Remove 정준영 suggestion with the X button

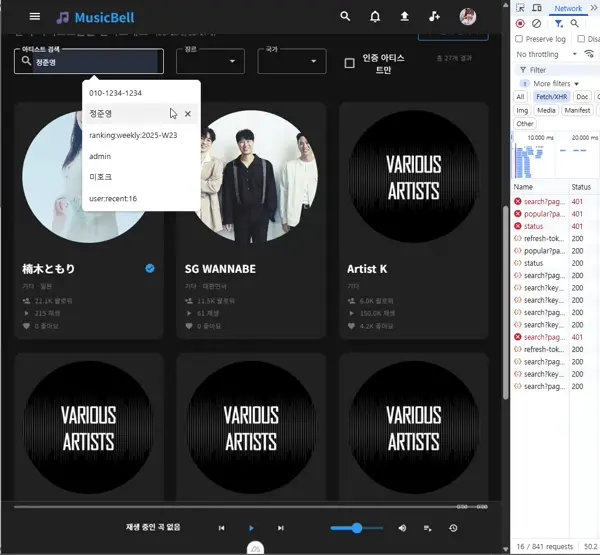[x=188, y=114]
